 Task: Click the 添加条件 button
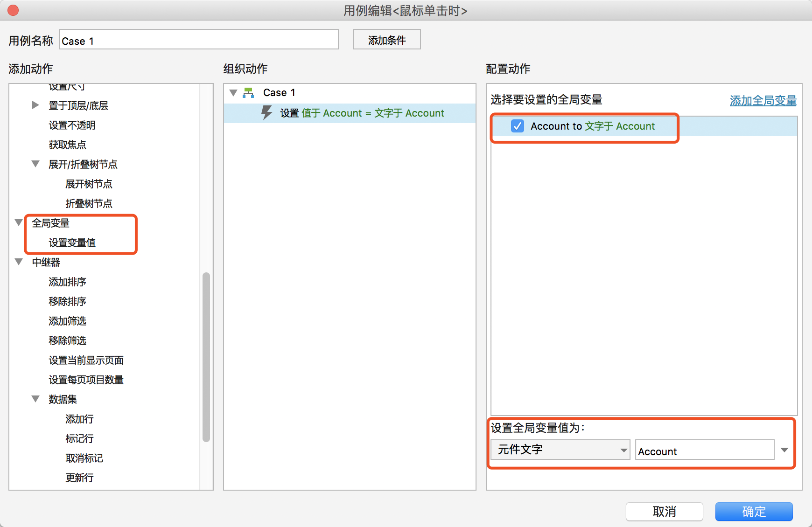click(x=386, y=40)
